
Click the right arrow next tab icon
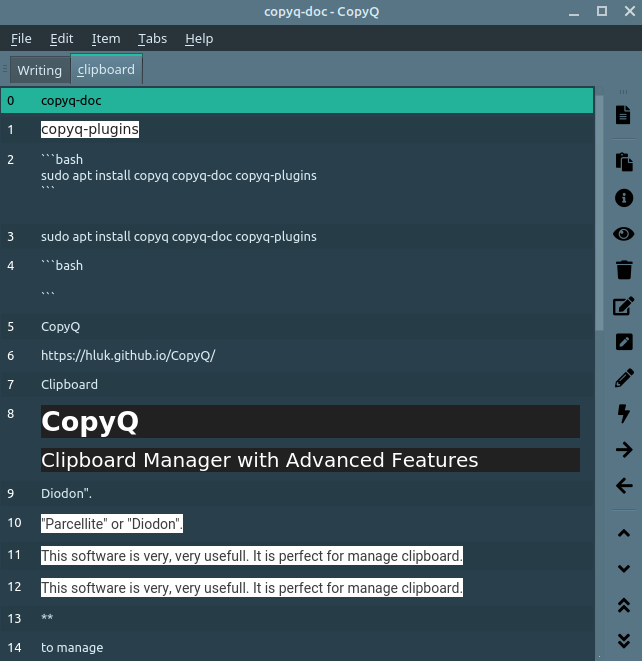pyautogui.click(x=624, y=449)
